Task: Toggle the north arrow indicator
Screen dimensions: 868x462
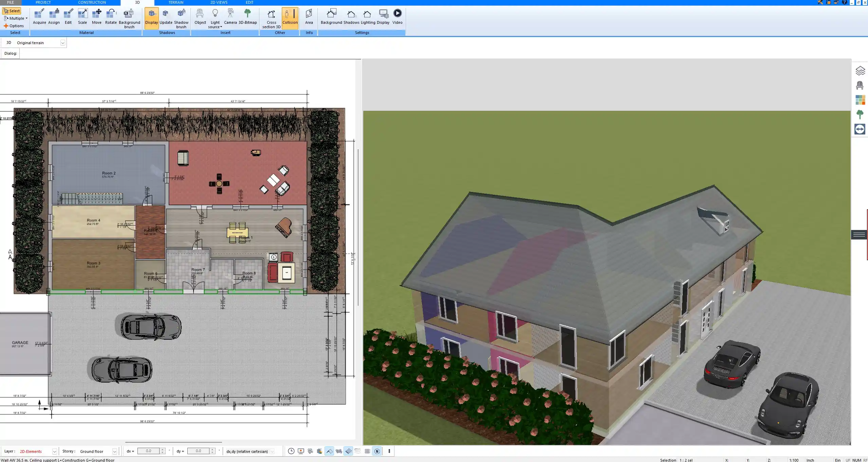Action: (x=377, y=451)
